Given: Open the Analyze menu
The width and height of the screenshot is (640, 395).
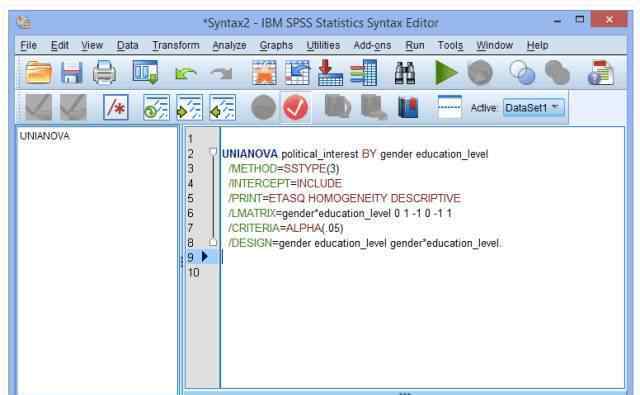Looking at the screenshot, I should [x=229, y=45].
